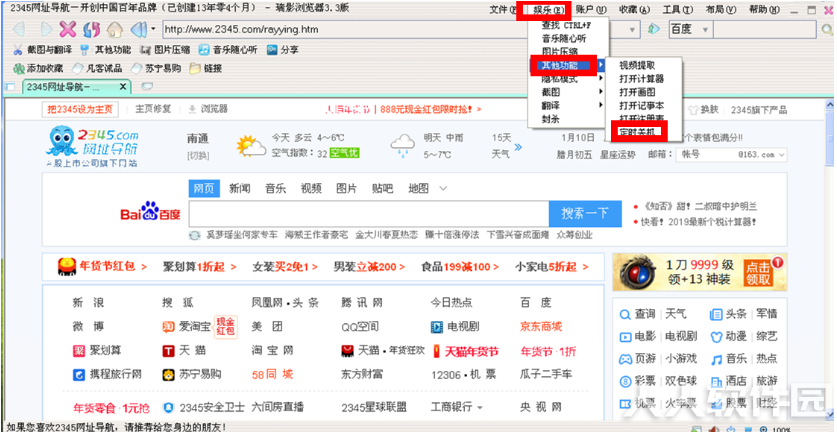Select 其他功能 in the dropdown menu
The image size is (837, 435).
pos(566,65)
